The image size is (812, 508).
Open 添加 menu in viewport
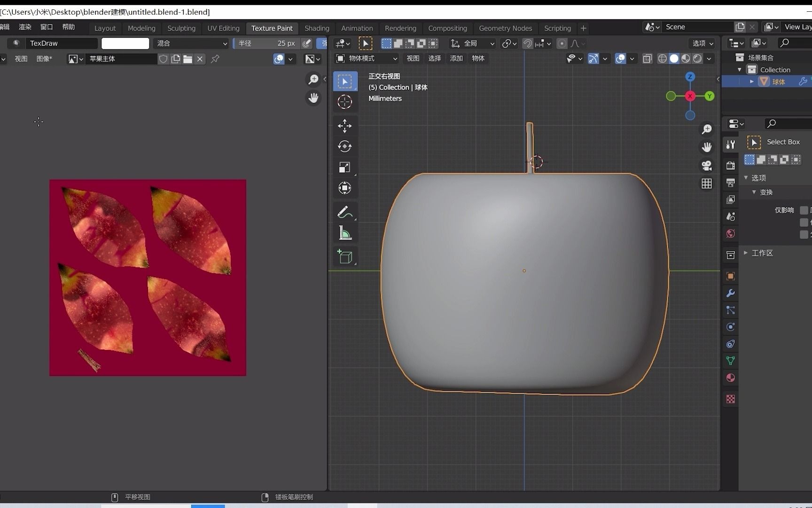(456, 58)
